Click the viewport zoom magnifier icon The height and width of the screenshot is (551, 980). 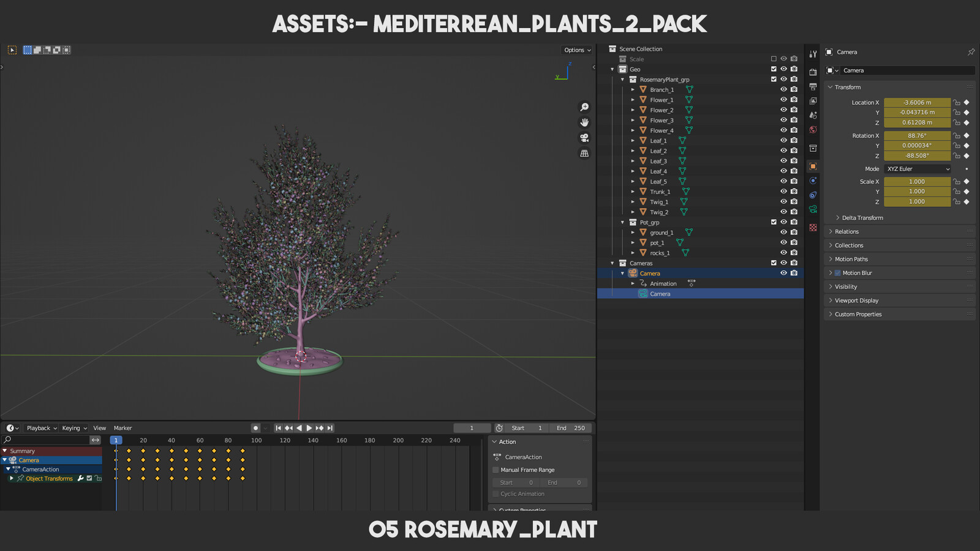coord(584,107)
